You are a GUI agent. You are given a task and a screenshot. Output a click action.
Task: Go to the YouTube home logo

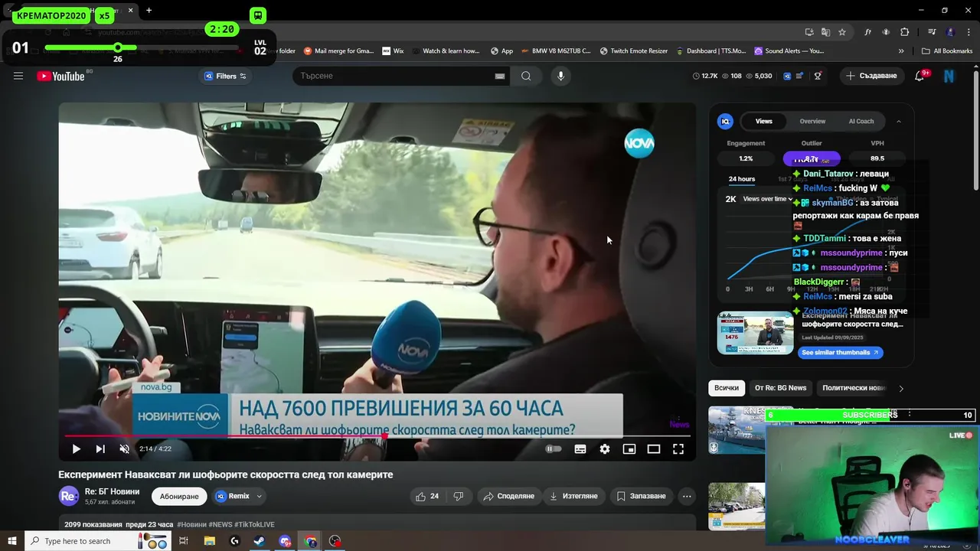tap(60, 76)
